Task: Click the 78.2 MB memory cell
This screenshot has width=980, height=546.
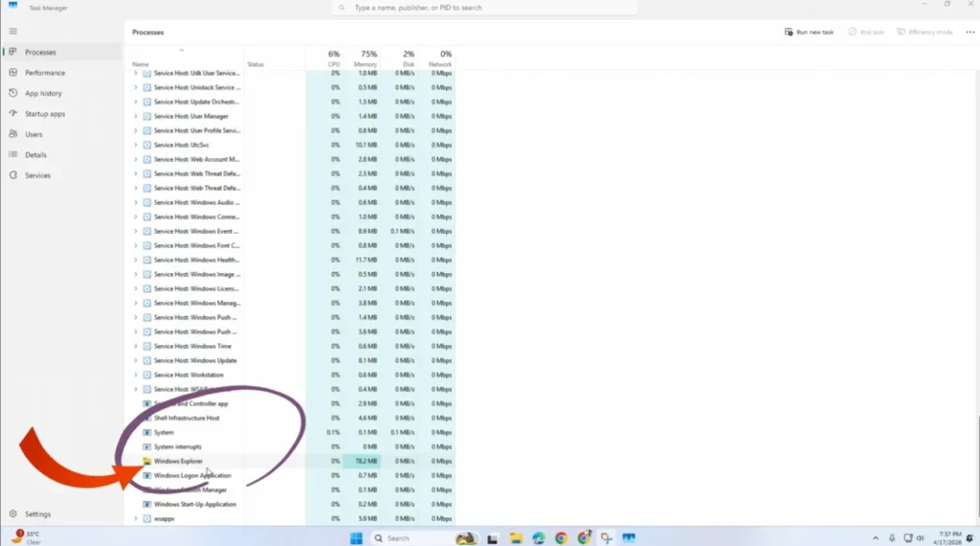Action: (x=361, y=461)
